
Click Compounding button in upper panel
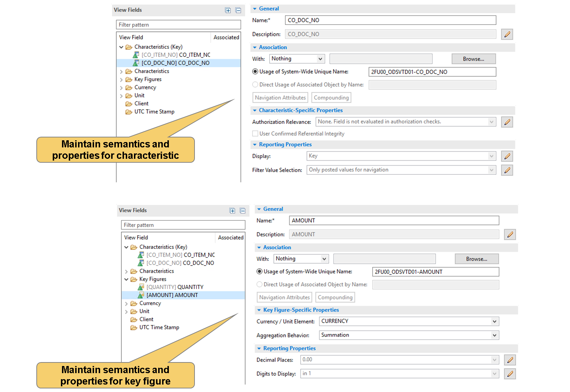[x=331, y=98]
